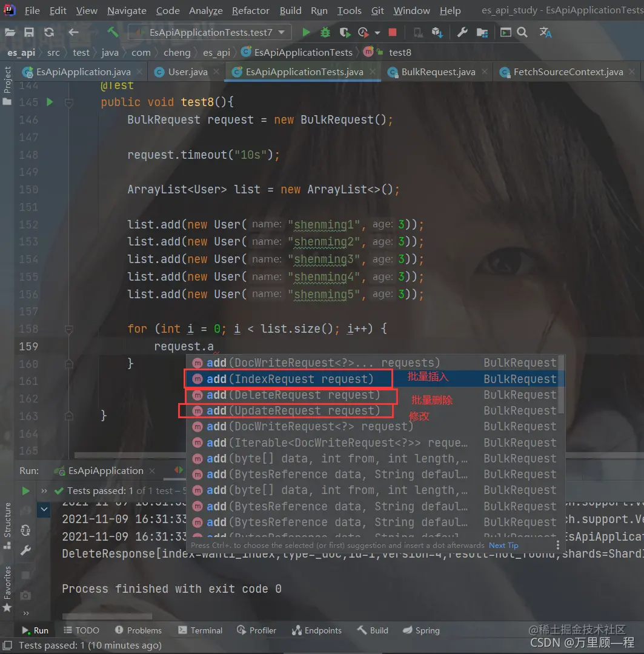Switch to EsApiApplication.java tab
This screenshot has width=644, height=654.
tap(84, 72)
